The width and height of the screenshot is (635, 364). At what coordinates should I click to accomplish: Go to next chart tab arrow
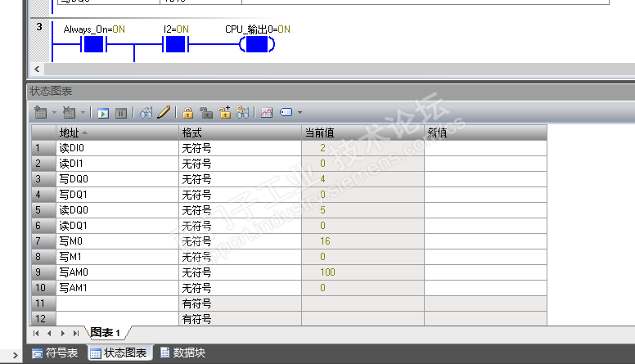(x=63, y=333)
